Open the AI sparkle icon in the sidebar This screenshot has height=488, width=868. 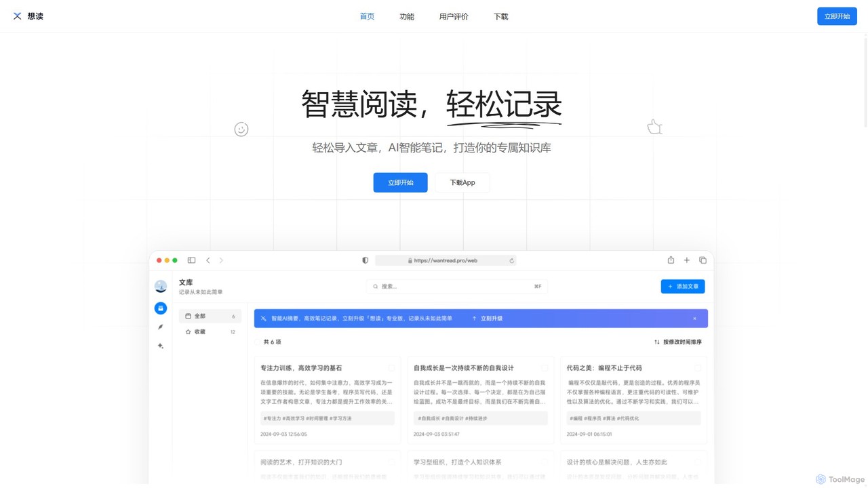pos(161,346)
